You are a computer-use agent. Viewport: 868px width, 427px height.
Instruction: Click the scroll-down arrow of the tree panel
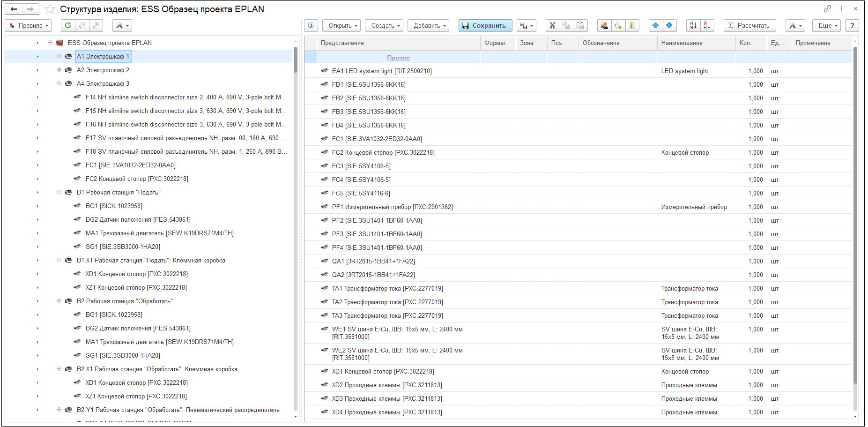(296, 416)
